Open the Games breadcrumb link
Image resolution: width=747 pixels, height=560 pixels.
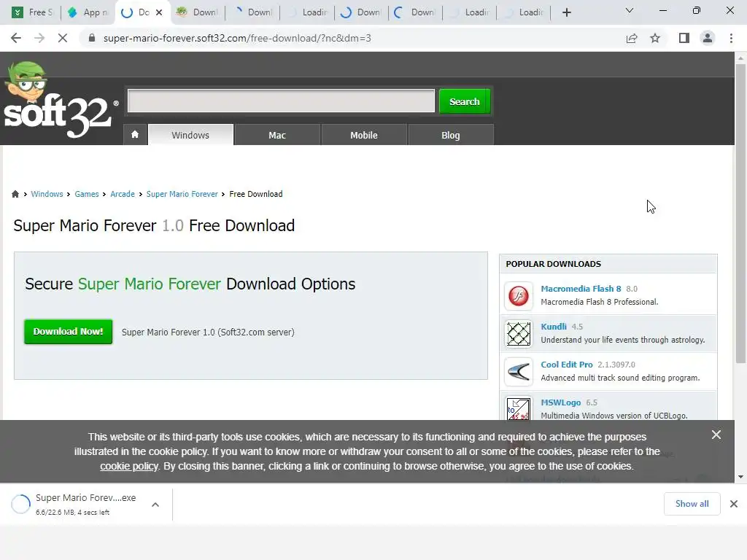[87, 194]
